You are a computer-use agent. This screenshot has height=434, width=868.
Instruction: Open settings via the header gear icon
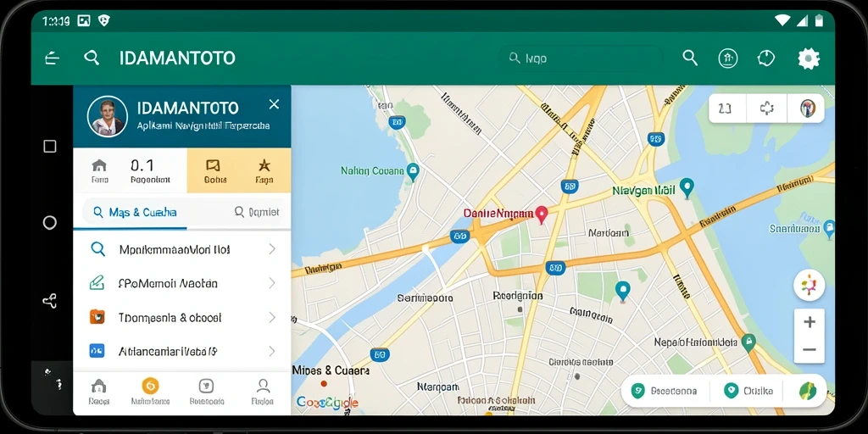(808, 58)
